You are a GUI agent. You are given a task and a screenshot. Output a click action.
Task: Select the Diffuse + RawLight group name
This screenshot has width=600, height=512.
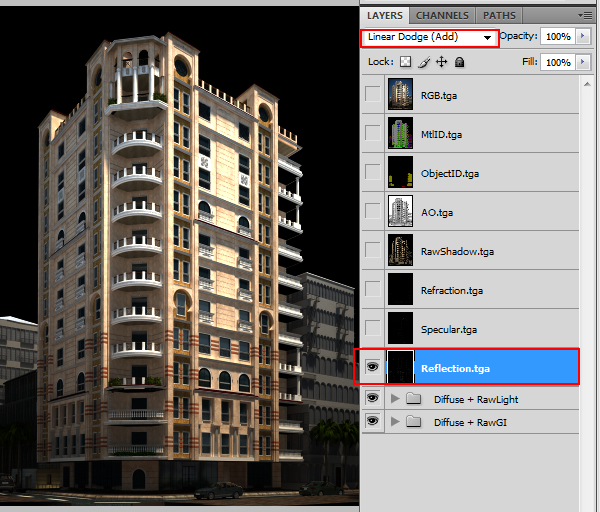(x=476, y=399)
